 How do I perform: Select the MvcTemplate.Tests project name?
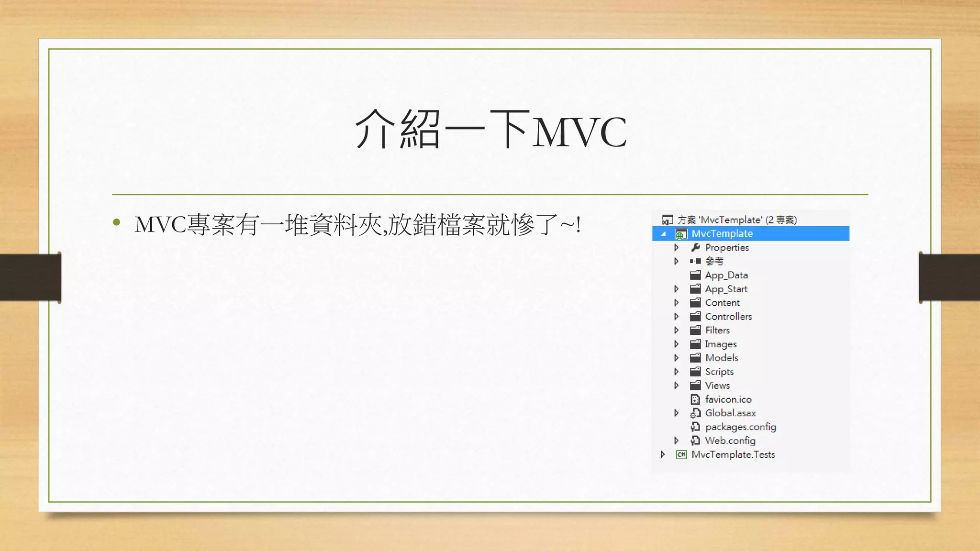733,454
